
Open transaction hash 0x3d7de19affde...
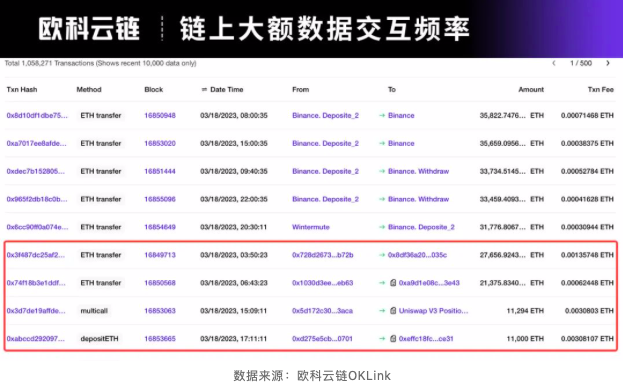pos(36,311)
